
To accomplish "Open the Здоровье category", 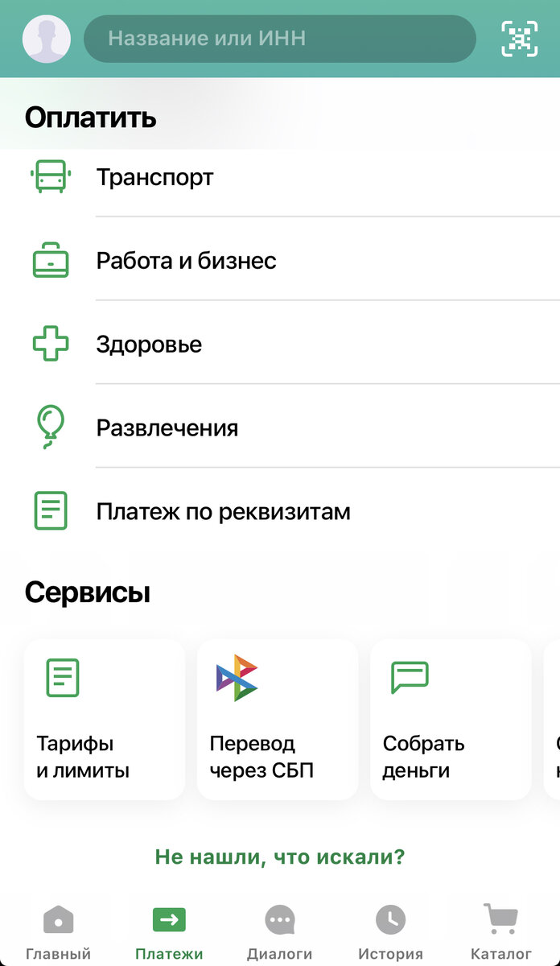I will tap(280, 344).
